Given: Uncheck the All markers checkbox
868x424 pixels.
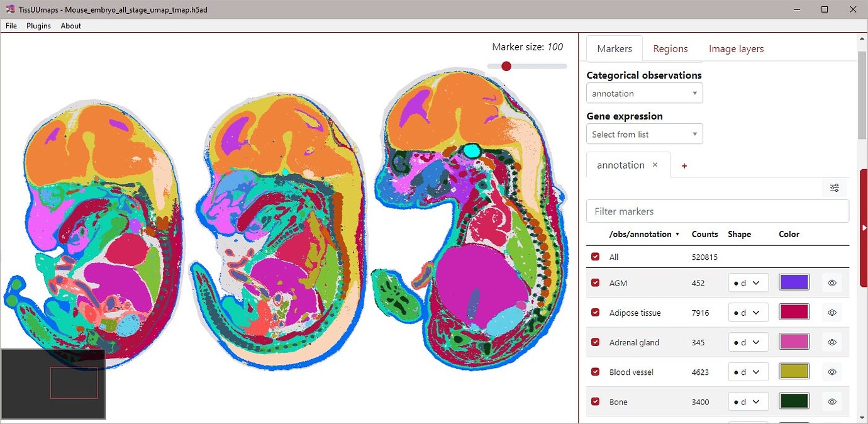Looking at the screenshot, I should click(x=595, y=257).
